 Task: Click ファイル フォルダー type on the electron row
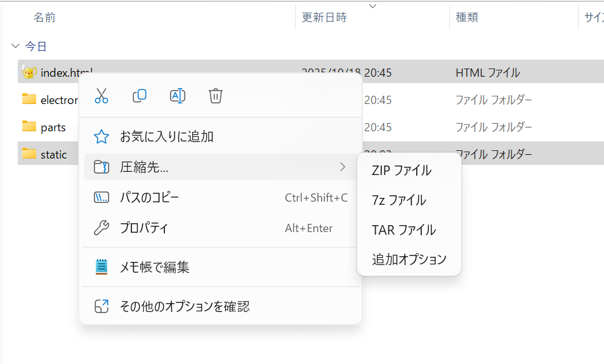click(494, 100)
